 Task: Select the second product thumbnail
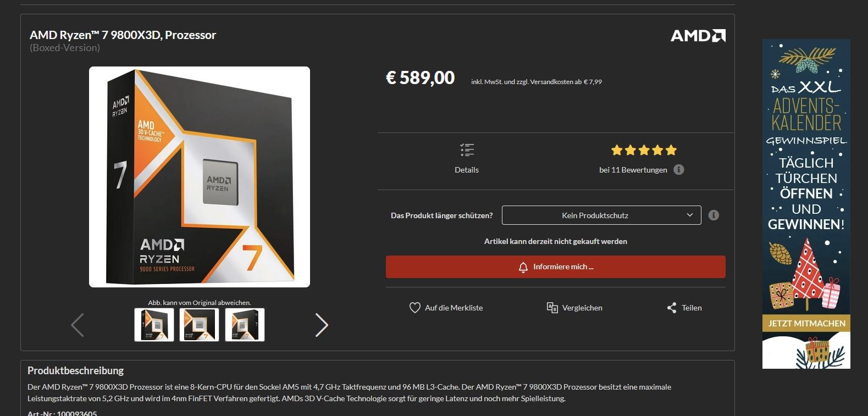[x=200, y=325]
